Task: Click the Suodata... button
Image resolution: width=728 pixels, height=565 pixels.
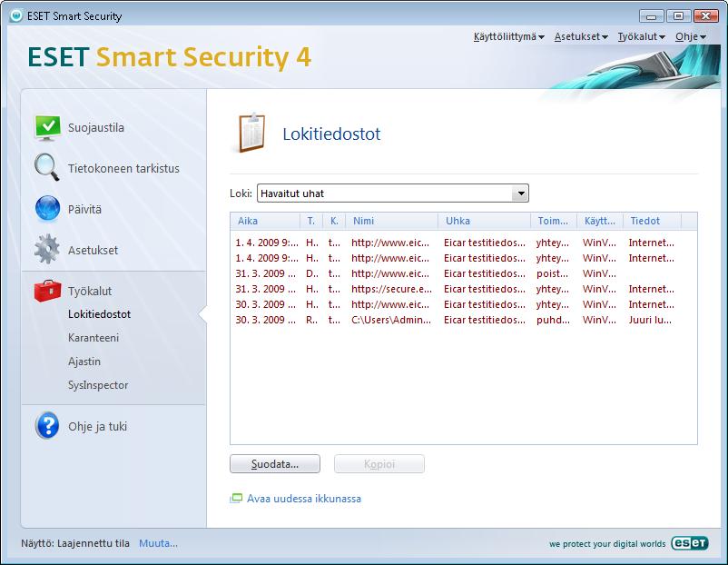Action: tap(275, 463)
